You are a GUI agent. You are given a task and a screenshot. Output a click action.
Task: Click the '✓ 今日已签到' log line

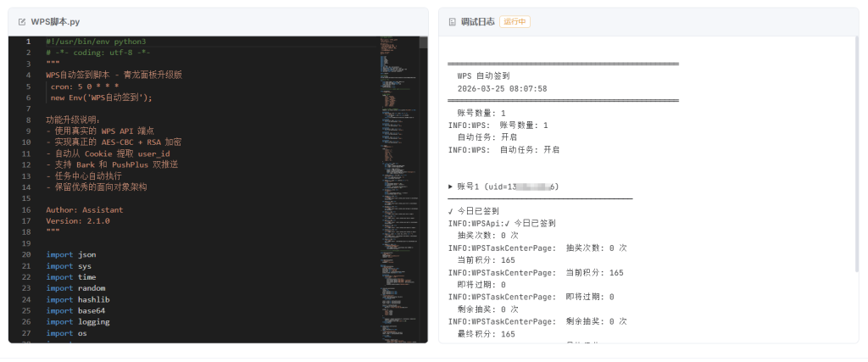pyautogui.click(x=474, y=211)
